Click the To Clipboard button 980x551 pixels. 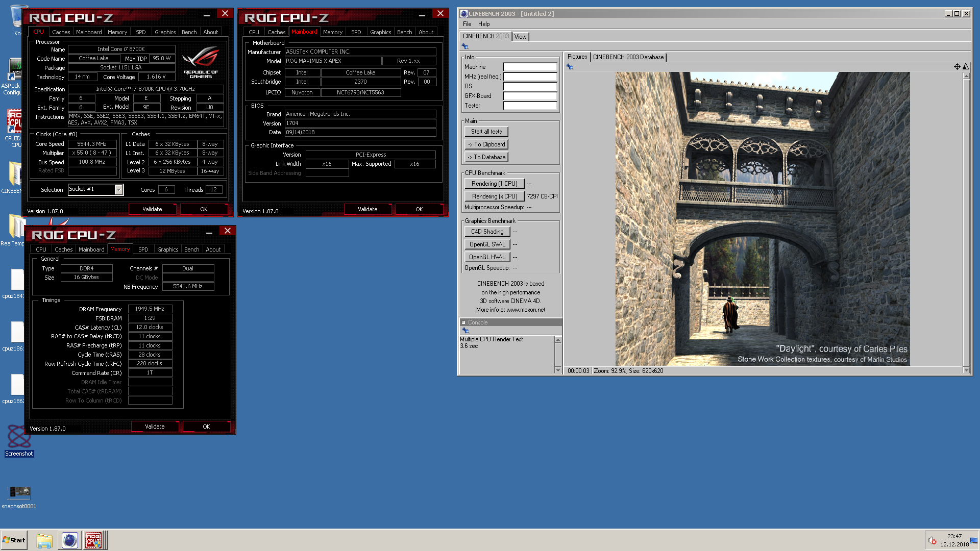486,144
